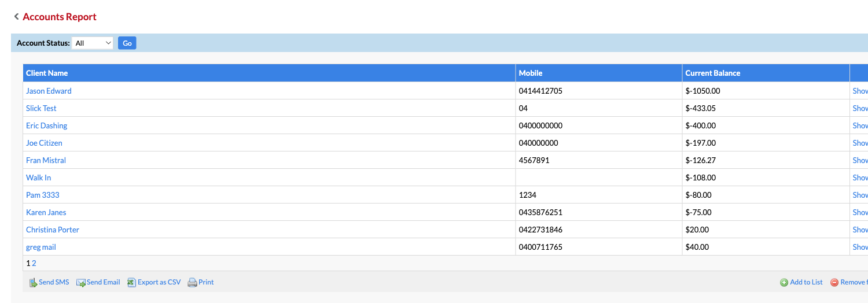This screenshot has height=303, width=868.
Task: Click the Add to List link text
Action: [x=806, y=283]
